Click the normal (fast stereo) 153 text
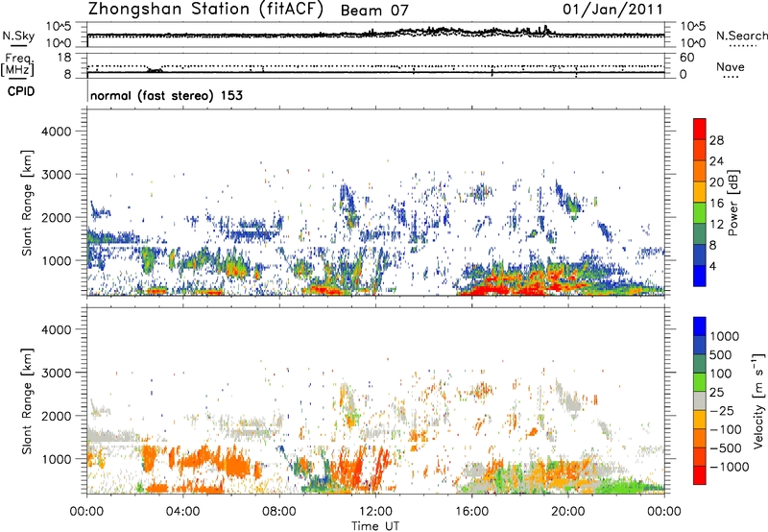 166,95
